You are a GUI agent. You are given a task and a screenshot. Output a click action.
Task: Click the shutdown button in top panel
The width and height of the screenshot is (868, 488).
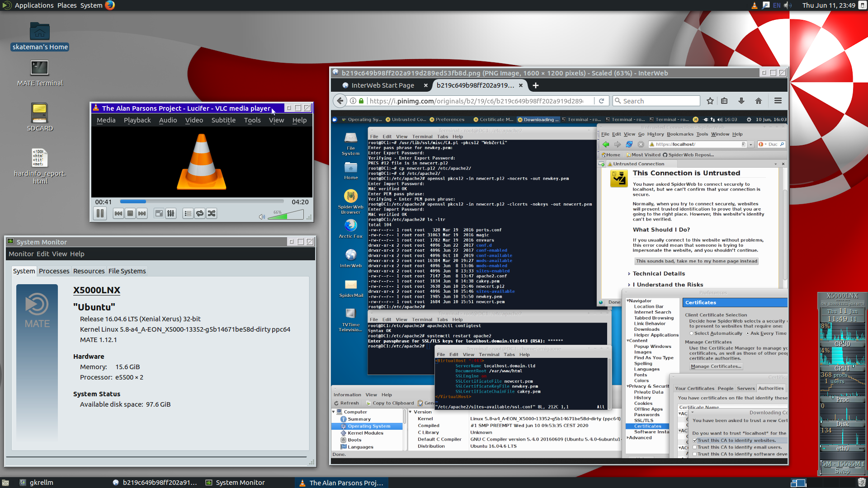[862, 5]
